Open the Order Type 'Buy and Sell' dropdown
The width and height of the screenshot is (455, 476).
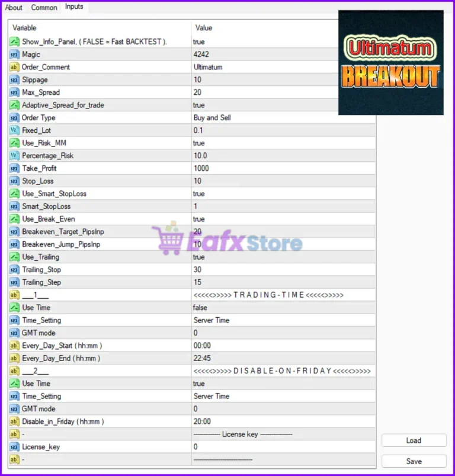coord(212,117)
